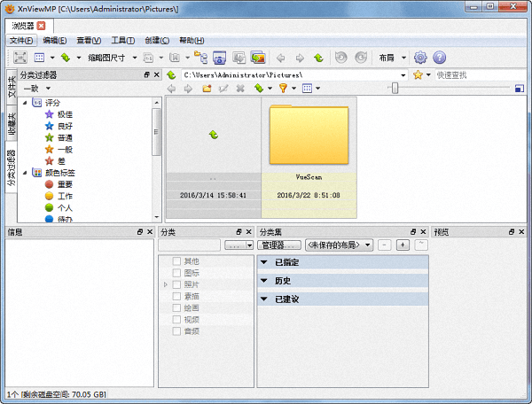This screenshot has width=532, height=404.
Task: Open the <未保存的布局> dropdown
Action: 340,245
